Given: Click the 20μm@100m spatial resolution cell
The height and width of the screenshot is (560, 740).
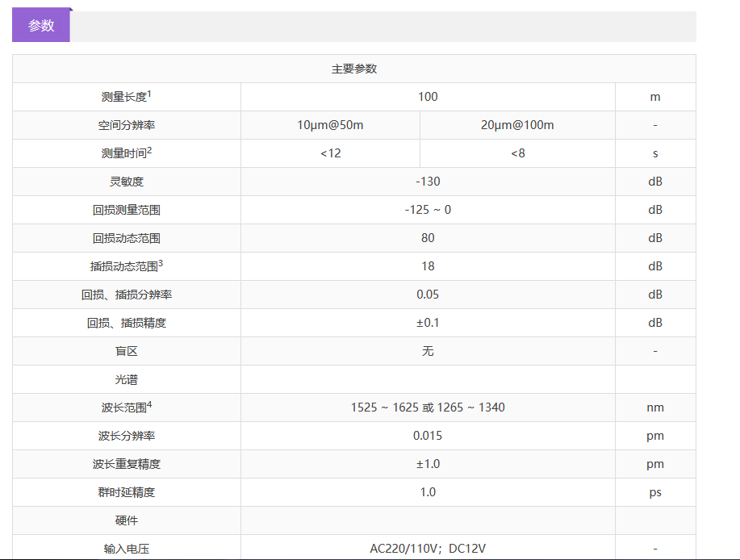Looking at the screenshot, I should (x=517, y=125).
